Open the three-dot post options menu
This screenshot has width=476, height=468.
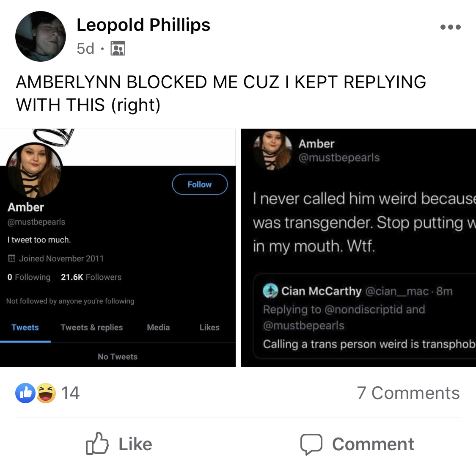point(451,27)
